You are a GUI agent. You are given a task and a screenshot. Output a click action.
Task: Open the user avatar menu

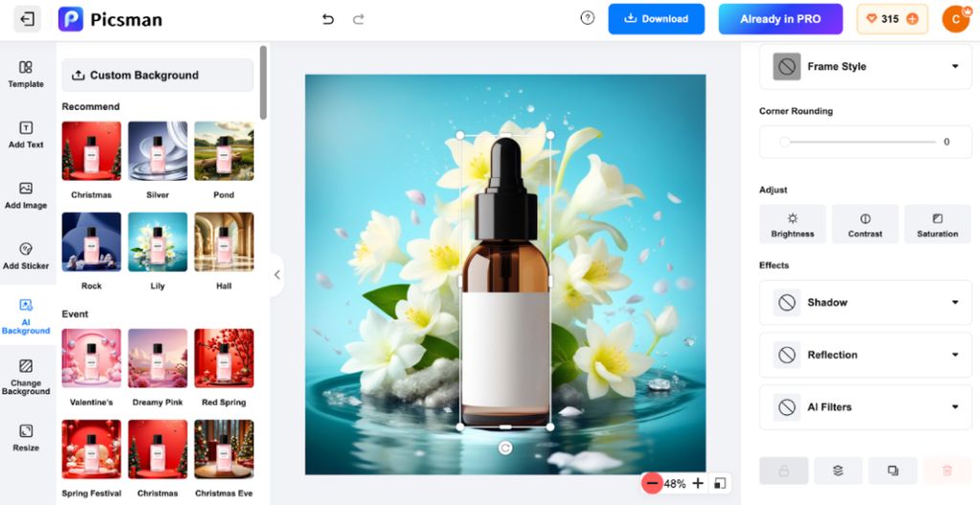pyautogui.click(x=956, y=19)
